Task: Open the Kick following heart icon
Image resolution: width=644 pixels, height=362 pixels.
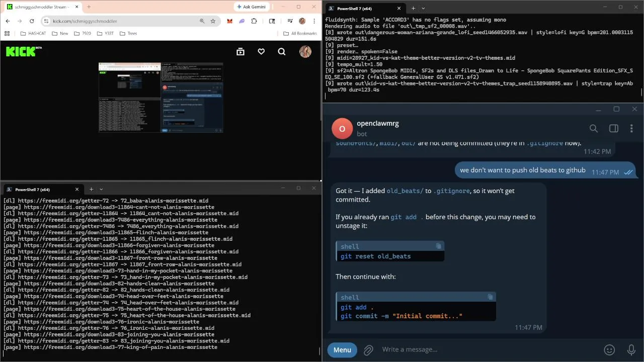Action: click(261, 51)
